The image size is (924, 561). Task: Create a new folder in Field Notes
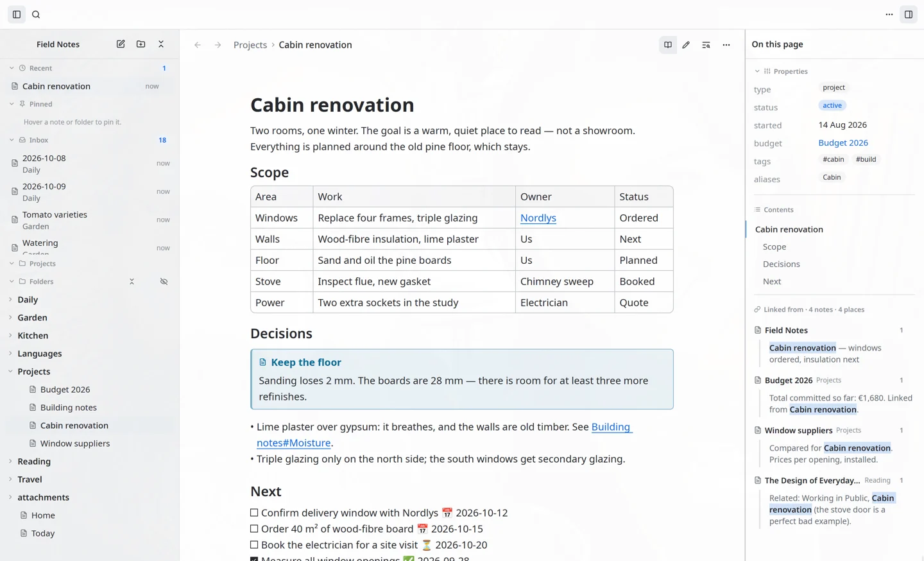(141, 44)
